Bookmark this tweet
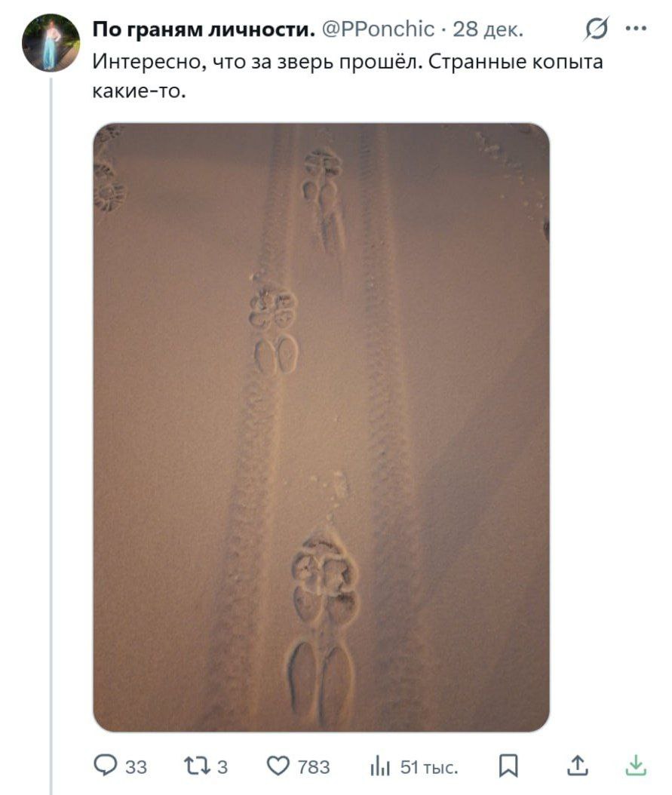This screenshot has height=795, width=672. [x=508, y=766]
